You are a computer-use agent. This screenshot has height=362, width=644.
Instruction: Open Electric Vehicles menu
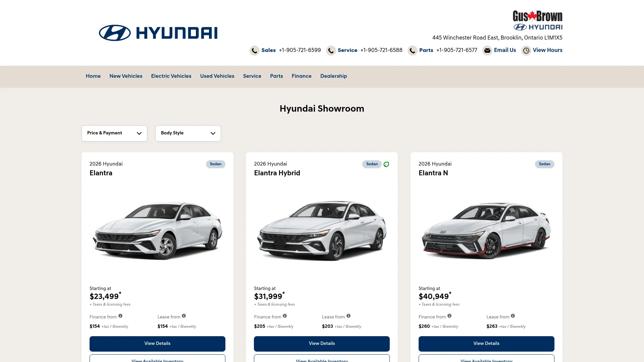171,76
